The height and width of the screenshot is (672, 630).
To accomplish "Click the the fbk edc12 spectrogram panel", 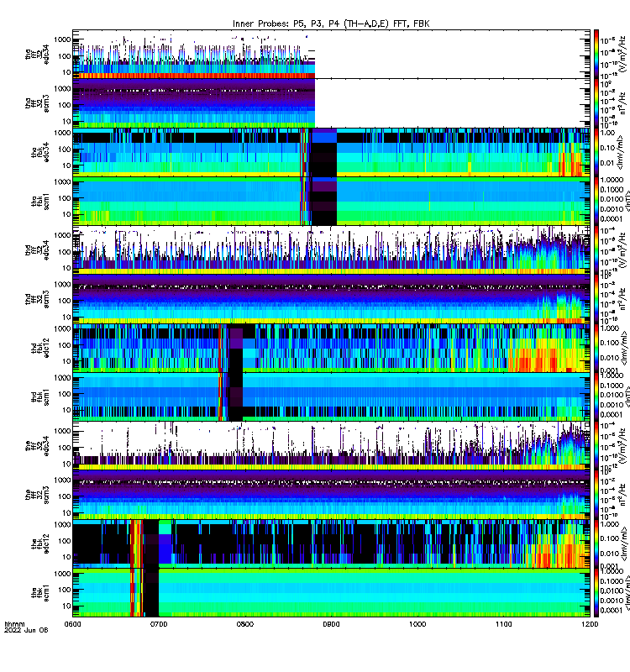I will pyautogui.click(x=331, y=543).
